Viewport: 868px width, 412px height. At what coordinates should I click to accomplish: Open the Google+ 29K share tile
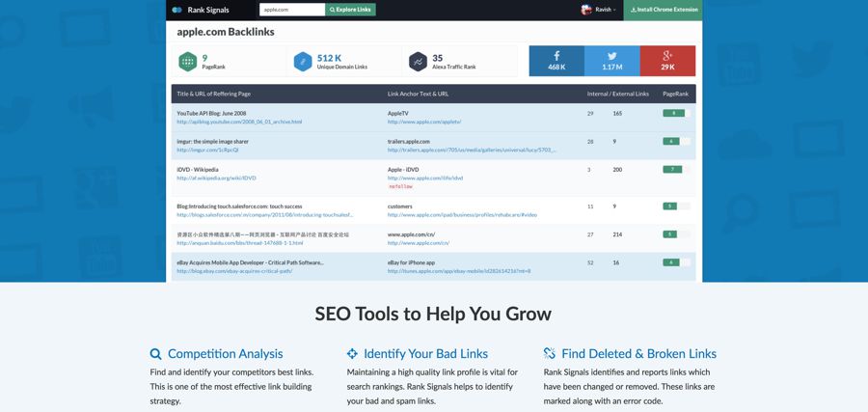tap(667, 61)
